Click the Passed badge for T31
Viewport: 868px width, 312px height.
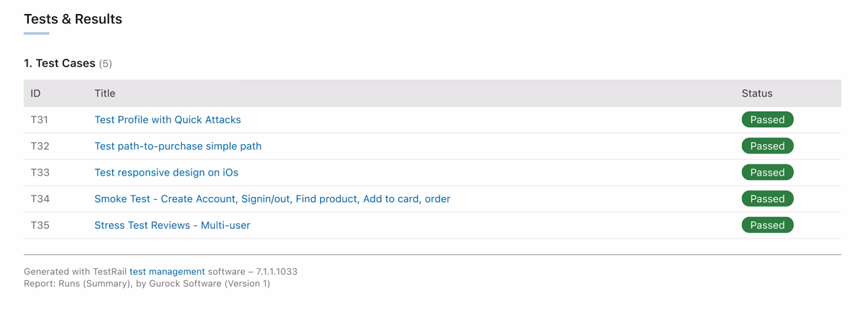click(x=767, y=120)
